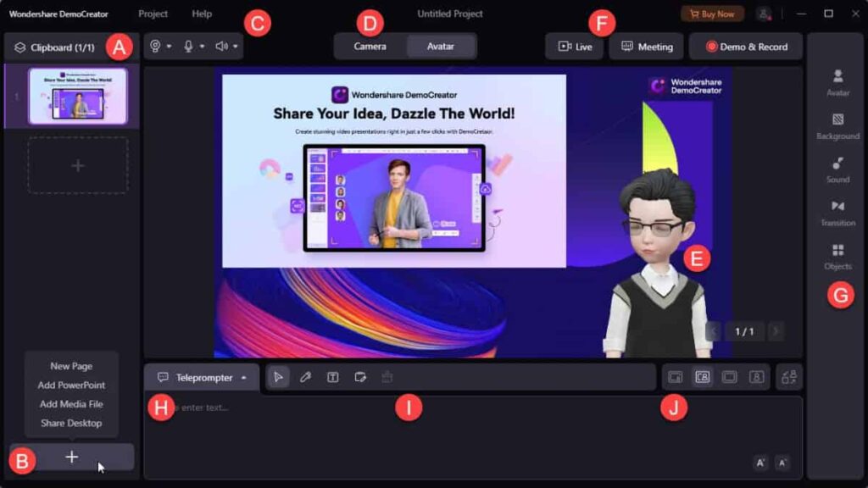Choose New Page from add menu
Image resolution: width=868 pixels, height=488 pixels.
pos(71,366)
